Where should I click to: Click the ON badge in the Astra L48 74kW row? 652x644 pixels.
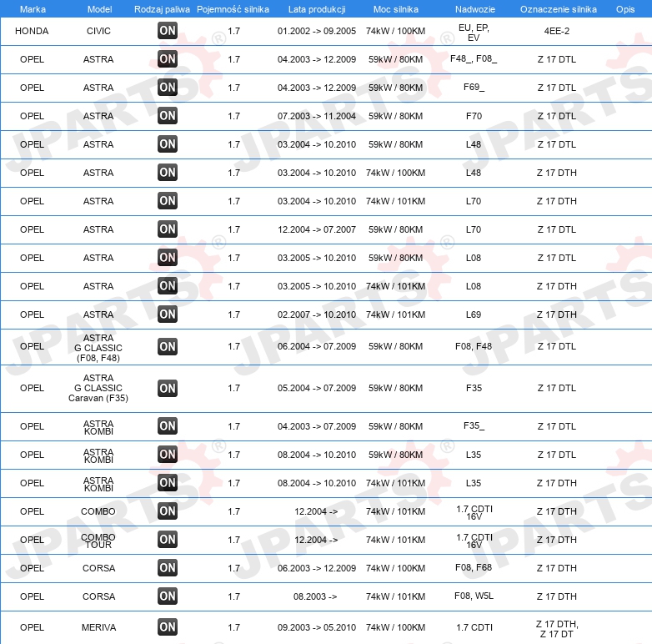(168, 172)
